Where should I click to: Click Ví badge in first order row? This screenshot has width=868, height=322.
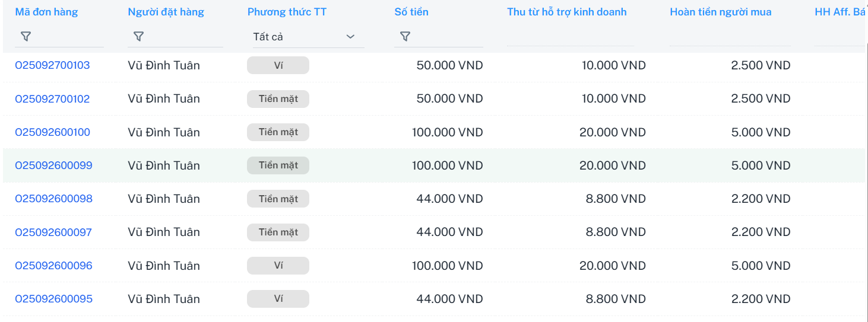(278, 65)
